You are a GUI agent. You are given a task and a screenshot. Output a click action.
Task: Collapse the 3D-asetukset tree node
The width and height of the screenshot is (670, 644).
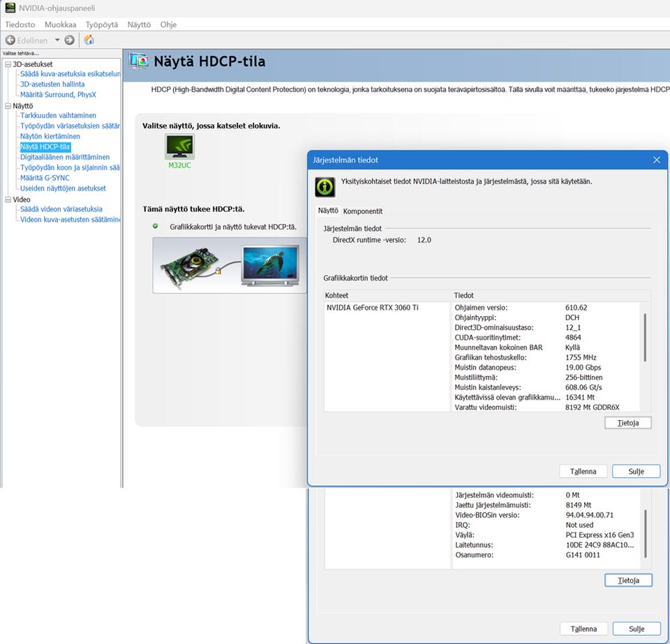pyautogui.click(x=8, y=64)
